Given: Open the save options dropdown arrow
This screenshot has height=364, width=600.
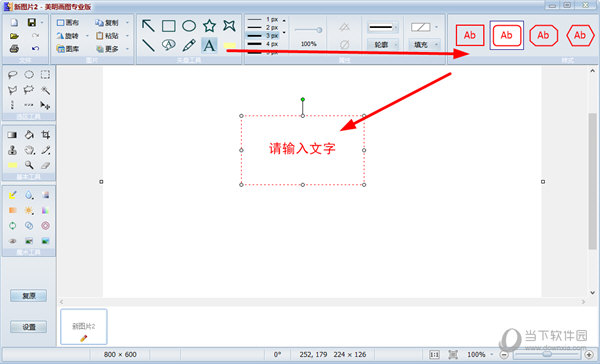Looking at the screenshot, I should click(42, 23).
